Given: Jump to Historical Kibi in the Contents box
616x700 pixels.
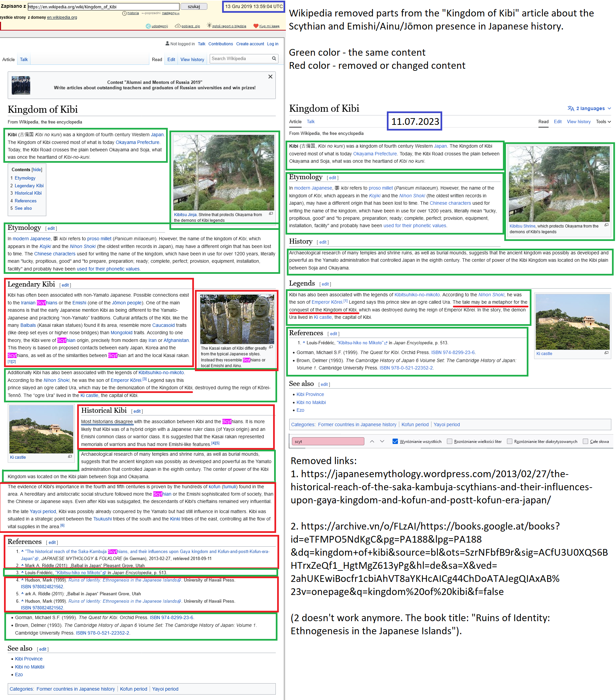Looking at the screenshot, I should (x=28, y=193).
